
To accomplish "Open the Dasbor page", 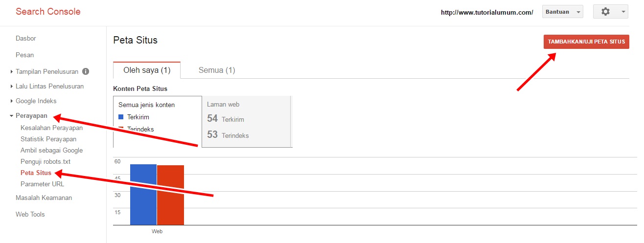I will tap(26, 38).
